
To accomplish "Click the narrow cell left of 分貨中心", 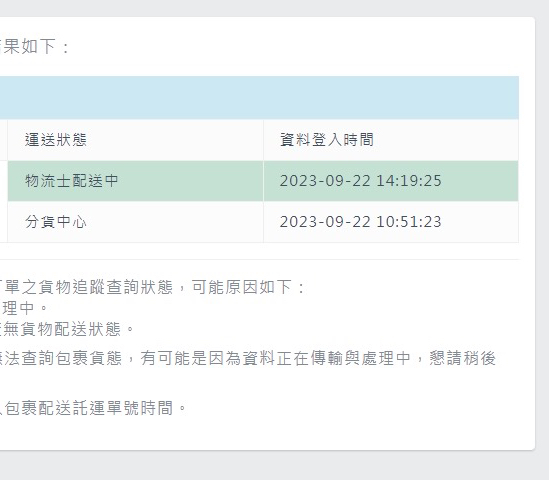I will 4,222.
